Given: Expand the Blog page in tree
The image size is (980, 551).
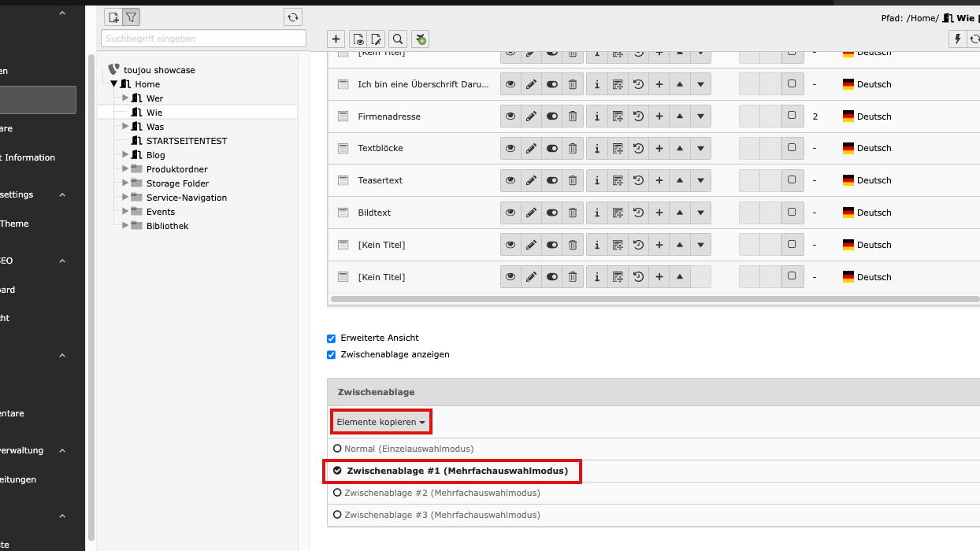Looking at the screenshot, I should tap(125, 155).
